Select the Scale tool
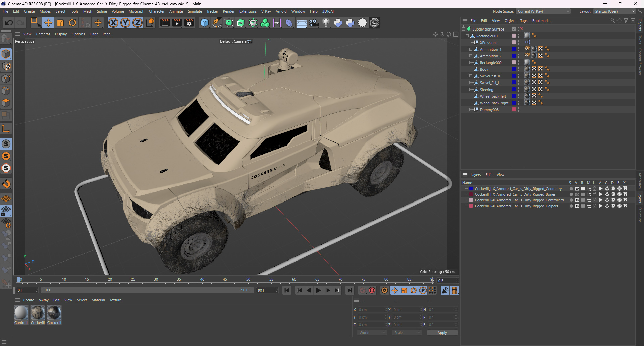Viewport: 644px width, 346px height. click(60, 23)
